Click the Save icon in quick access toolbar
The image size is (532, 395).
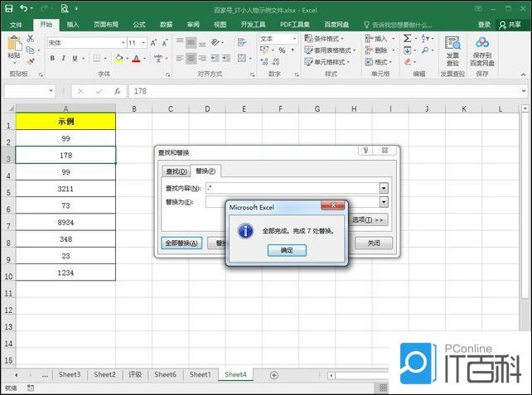pos(9,7)
